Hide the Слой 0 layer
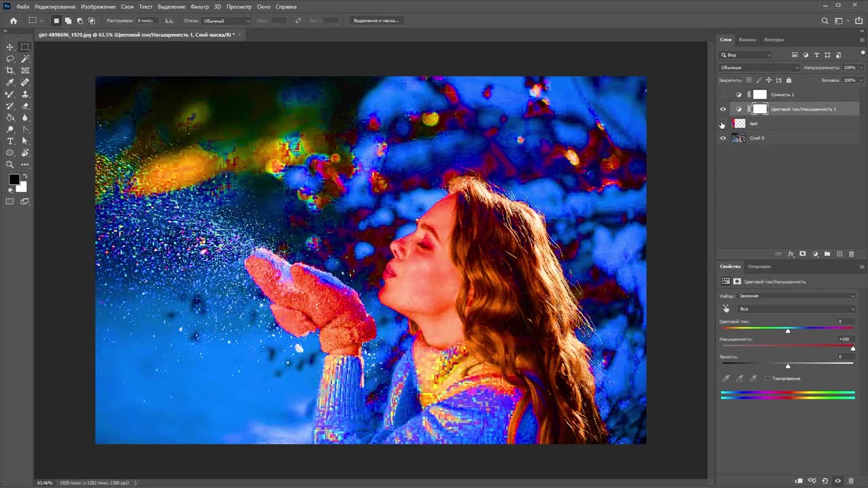Viewport: 868px width, 488px height. (x=723, y=138)
